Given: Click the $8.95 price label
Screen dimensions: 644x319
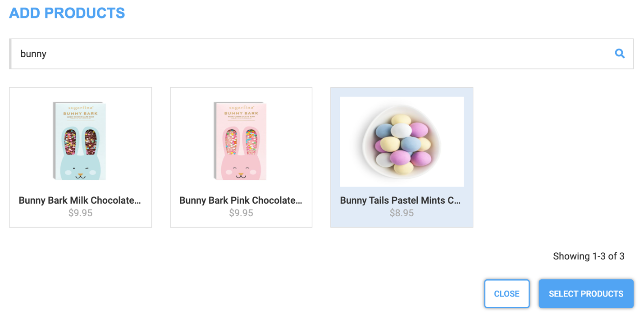Looking at the screenshot, I should point(402,213).
